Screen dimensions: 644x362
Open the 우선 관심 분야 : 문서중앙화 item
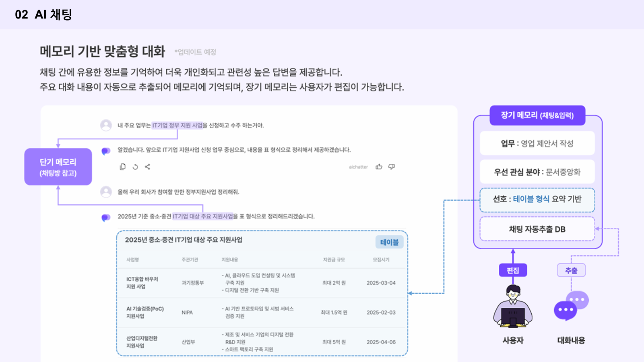point(537,172)
